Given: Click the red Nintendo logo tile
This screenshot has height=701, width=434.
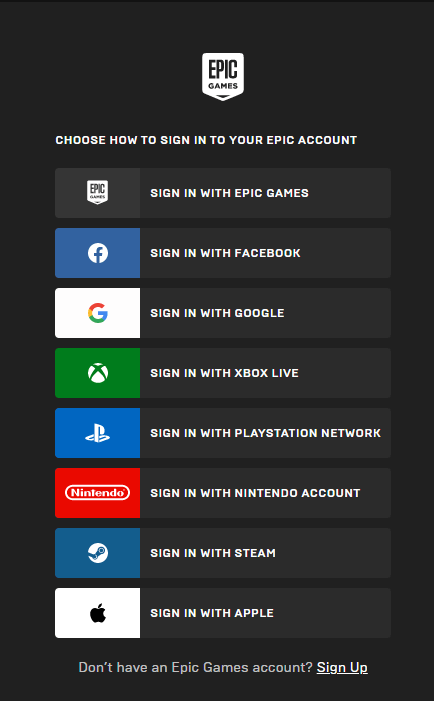Looking at the screenshot, I should coord(97,493).
